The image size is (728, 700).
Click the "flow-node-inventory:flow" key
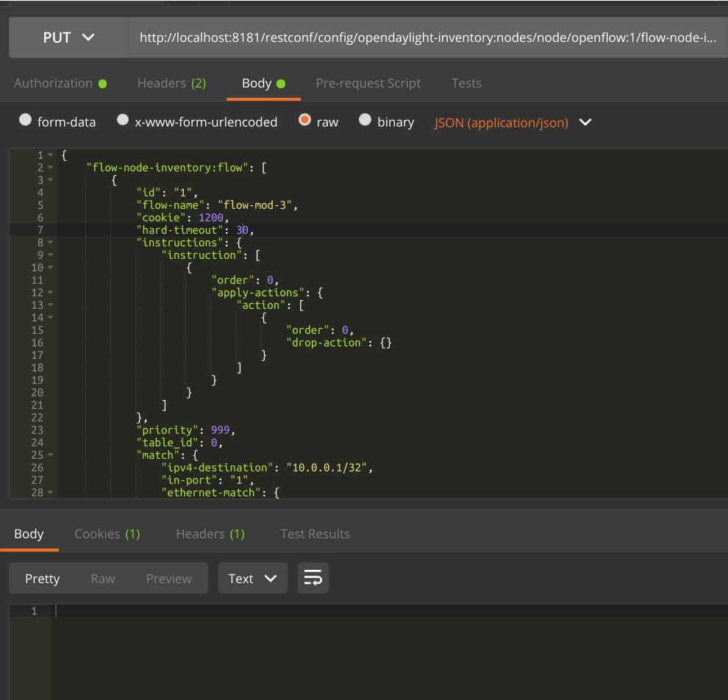pyautogui.click(x=167, y=168)
